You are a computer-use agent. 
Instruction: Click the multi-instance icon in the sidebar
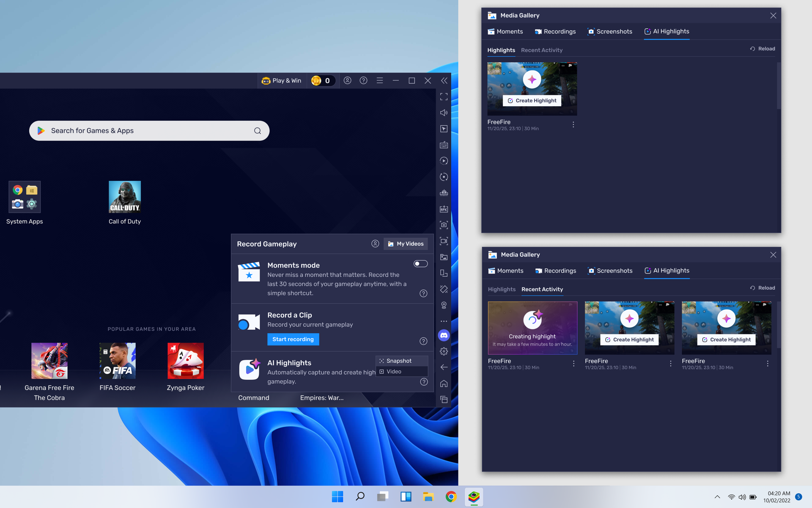[x=444, y=273]
